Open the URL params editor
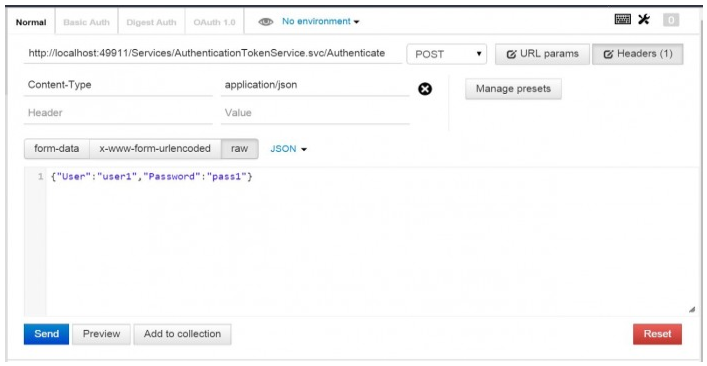The width and height of the screenshot is (707, 366). (x=542, y=54)
